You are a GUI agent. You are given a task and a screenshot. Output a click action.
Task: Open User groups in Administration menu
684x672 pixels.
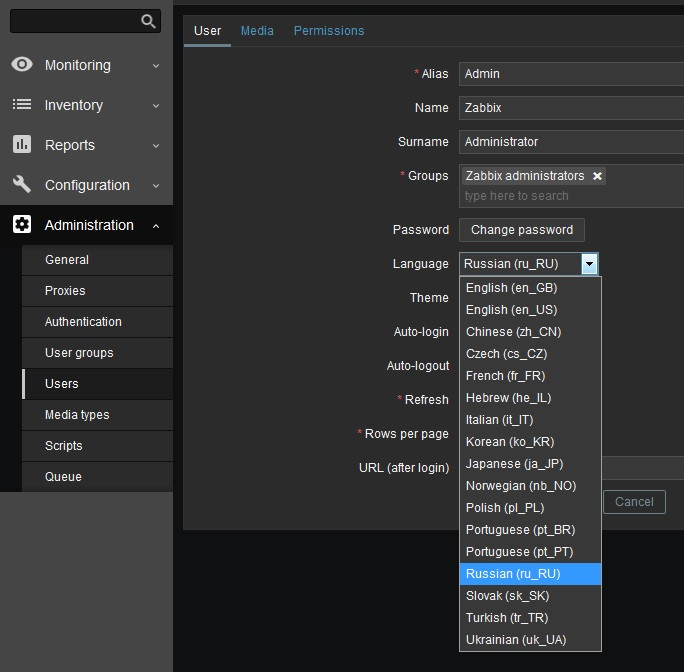pyautogui.click(x=79, y=353)
